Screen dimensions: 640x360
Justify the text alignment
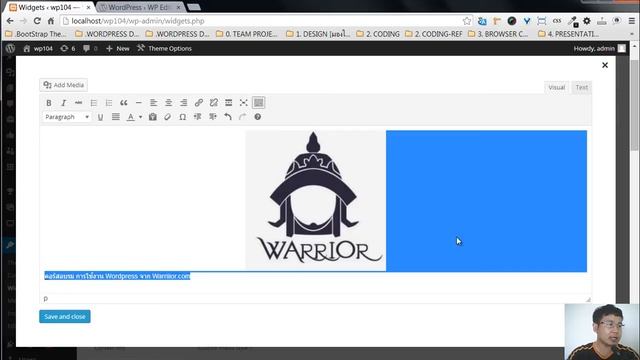coord(116,117)
